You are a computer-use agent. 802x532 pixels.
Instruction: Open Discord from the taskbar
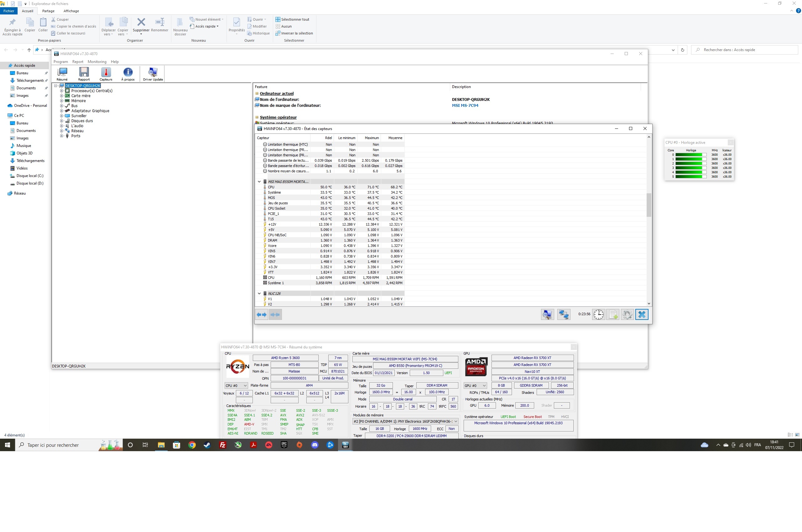click(x=315, y=445)
